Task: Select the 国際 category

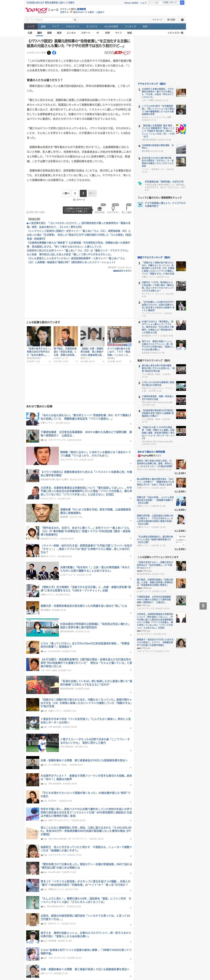Action: pos(49,33)
